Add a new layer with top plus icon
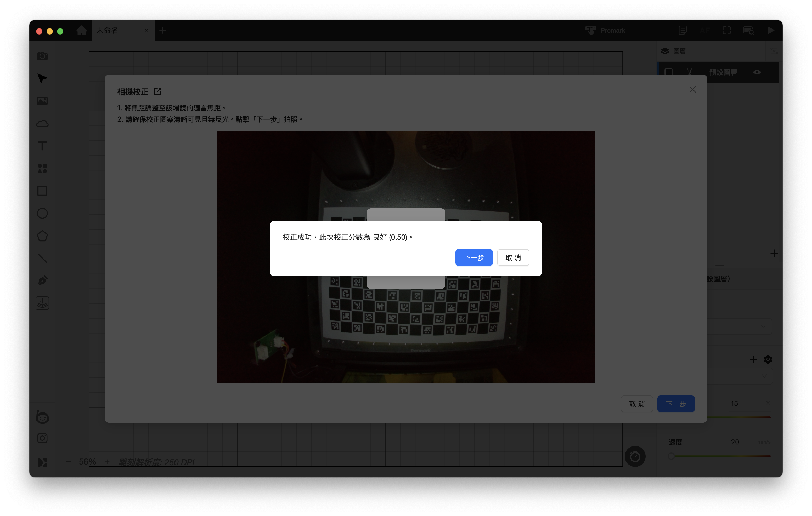This screenshot has width=812, height=516. (x=774, y=253)
